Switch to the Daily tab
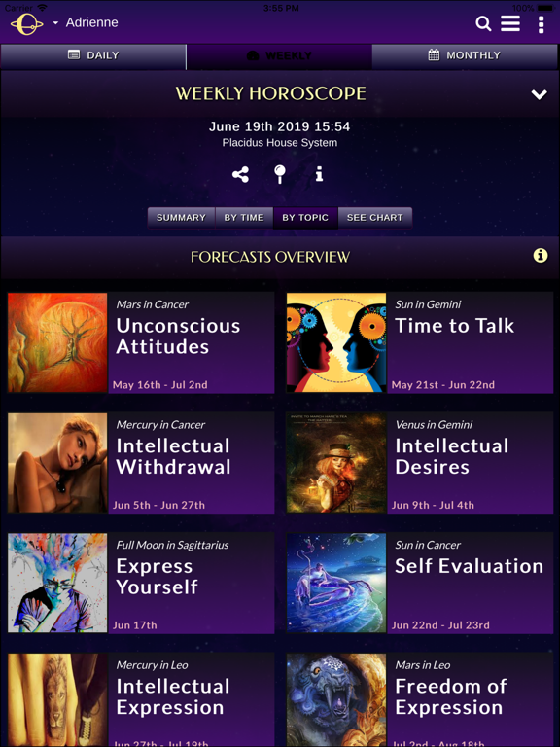 (93, 55)
